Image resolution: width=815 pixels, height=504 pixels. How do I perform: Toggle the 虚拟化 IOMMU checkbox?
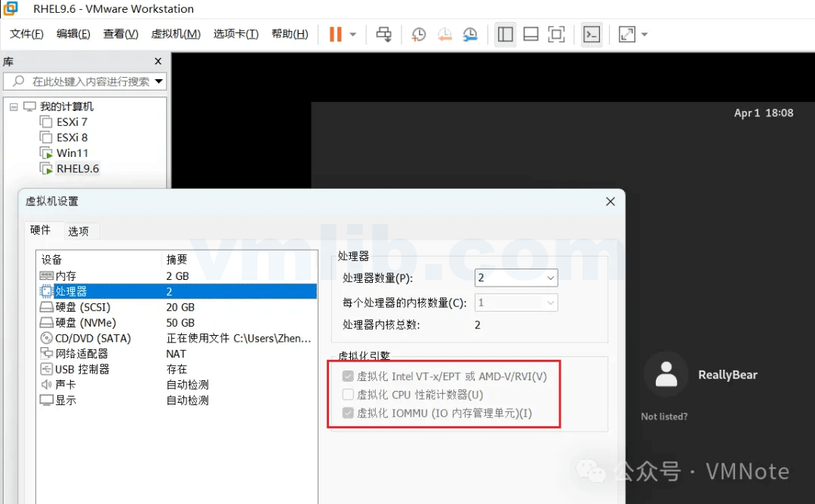[348, 413]
